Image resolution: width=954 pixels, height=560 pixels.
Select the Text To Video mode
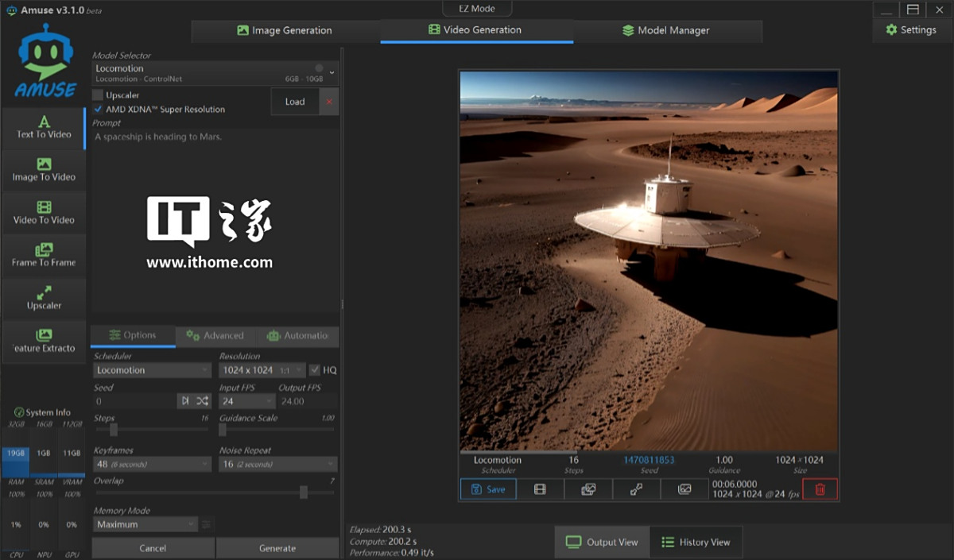click(44, 127)
